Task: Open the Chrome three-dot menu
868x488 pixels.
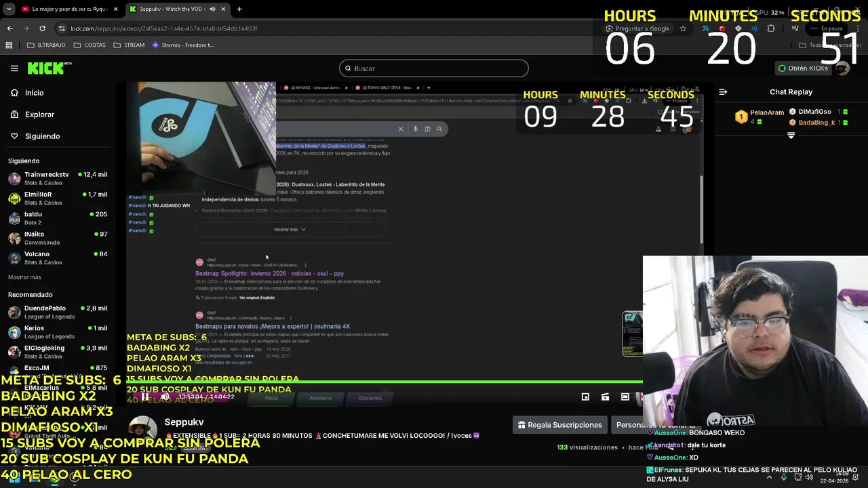Action: [x=859, y=28]
